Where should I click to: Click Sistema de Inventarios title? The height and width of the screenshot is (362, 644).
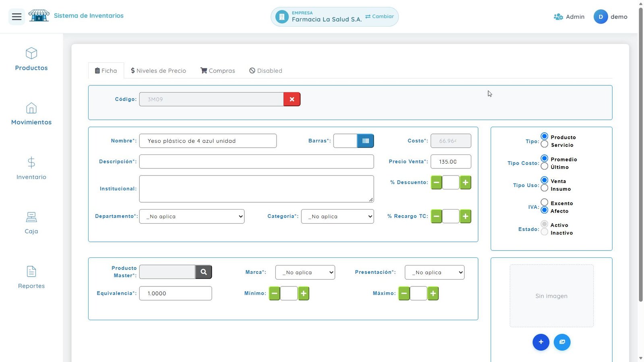[x=89, y=16]
